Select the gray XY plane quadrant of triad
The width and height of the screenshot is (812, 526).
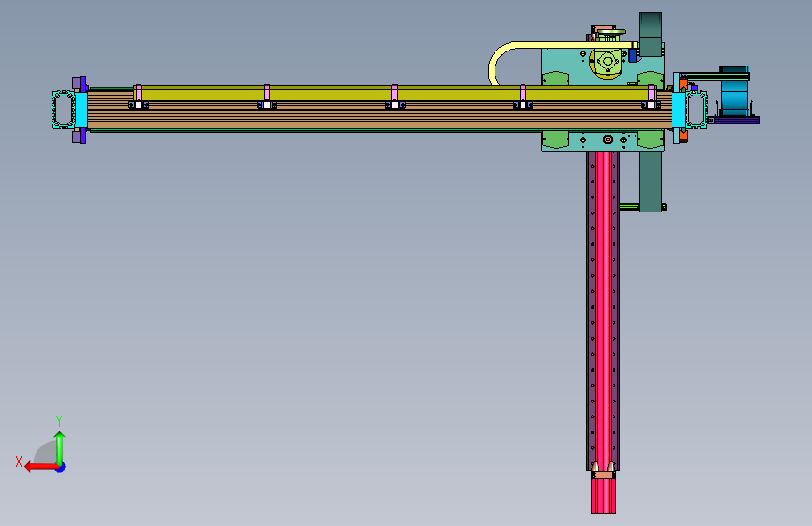click(x=47, y=453)
